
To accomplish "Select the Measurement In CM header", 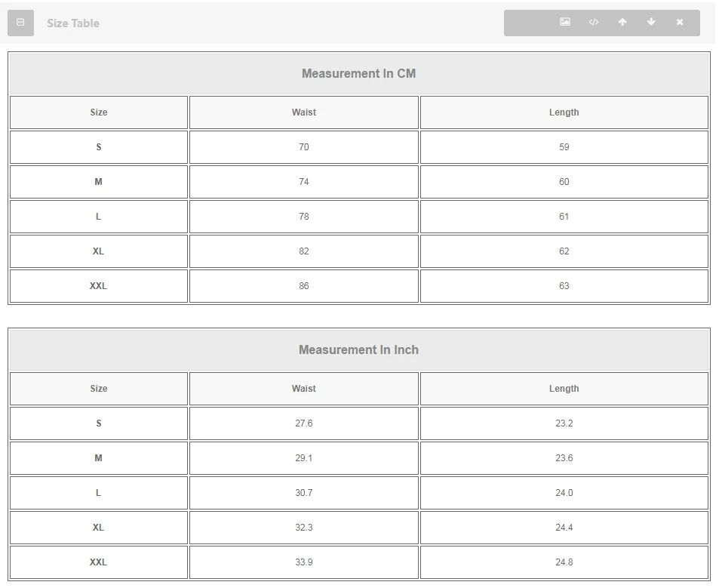I will coord(358,73).
